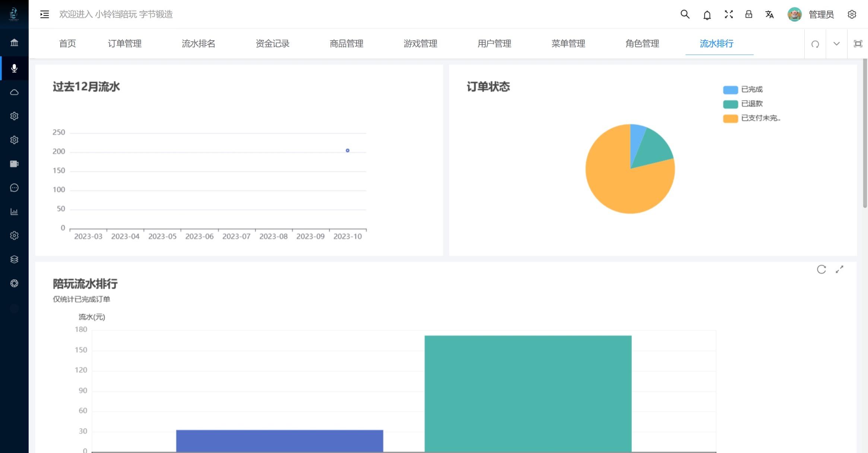Switch to the 商品管理 tab
Viewport: 868px width, 453px height.
[346, 44]
